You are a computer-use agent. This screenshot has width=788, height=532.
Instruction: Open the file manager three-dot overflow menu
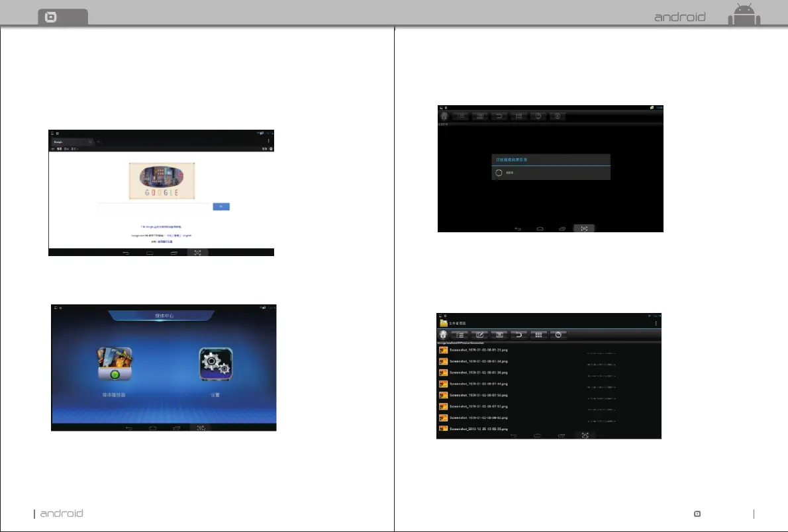656,323
